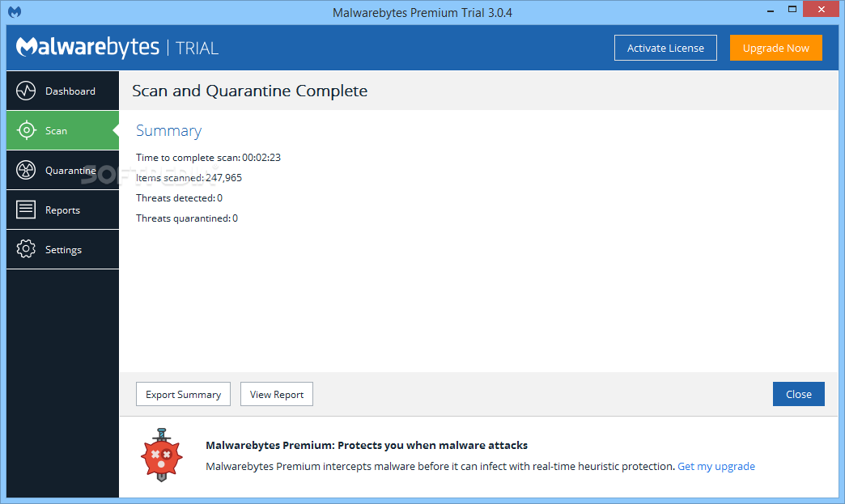Screen dimensions: 845x504
Task: Export the scan summary
Action: click(x=183, y=394)
